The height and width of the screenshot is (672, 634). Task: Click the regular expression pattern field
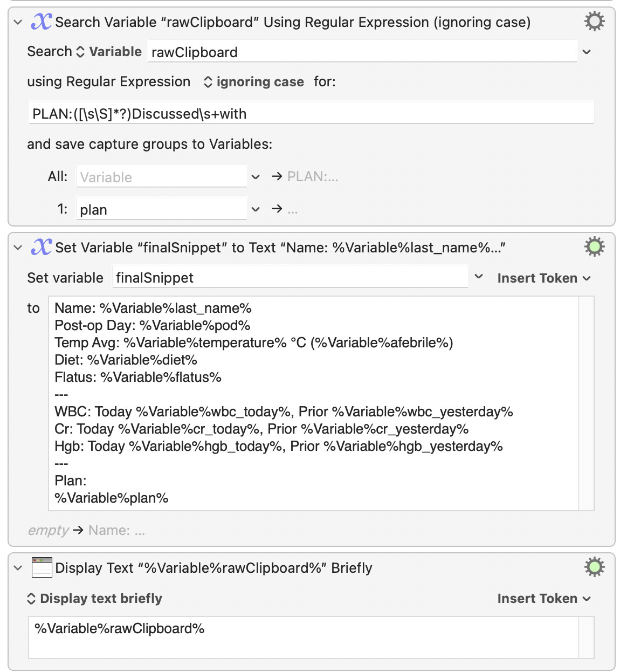pos(312,113)
